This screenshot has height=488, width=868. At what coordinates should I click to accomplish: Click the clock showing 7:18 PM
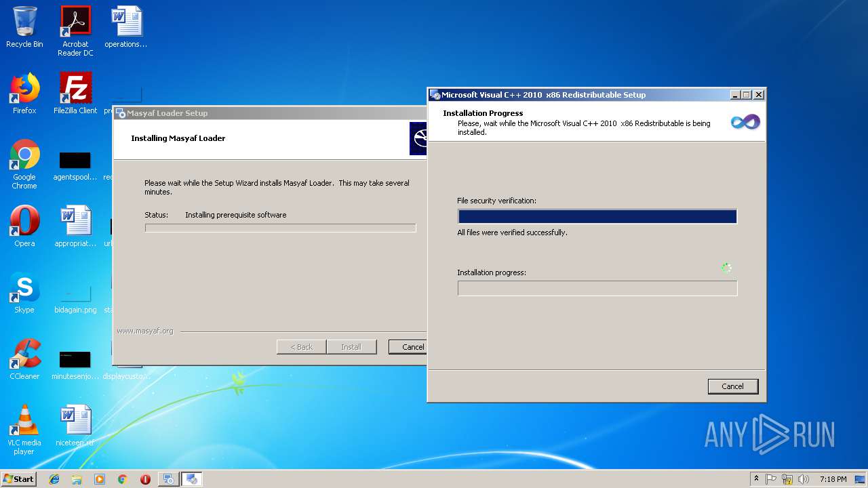(x=833, y=479)
